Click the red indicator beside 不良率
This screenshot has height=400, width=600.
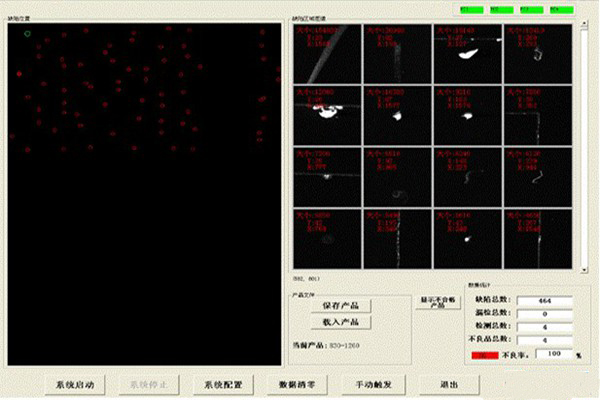click(485, 356)
